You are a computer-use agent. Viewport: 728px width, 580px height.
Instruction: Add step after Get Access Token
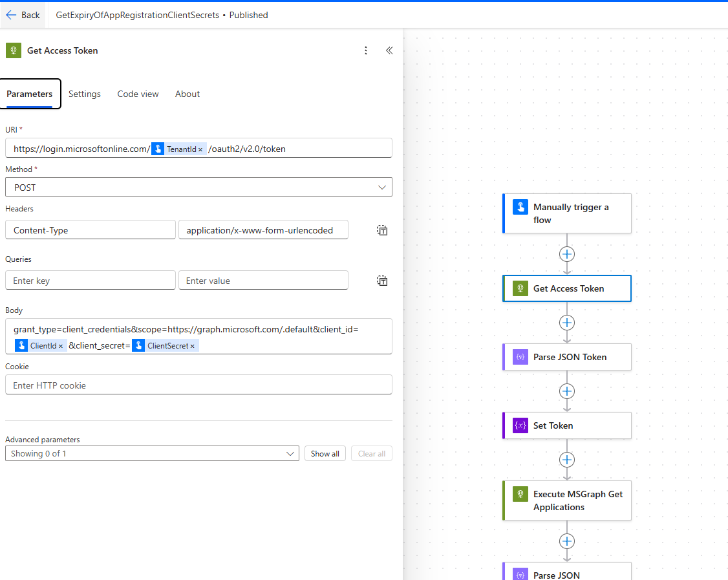point(567,322)
